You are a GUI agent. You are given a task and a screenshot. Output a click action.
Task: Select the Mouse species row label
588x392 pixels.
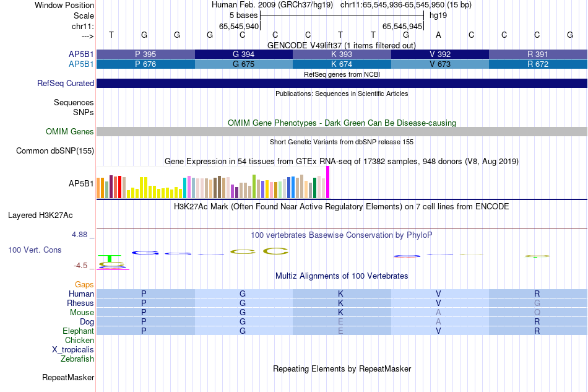[82, 313]
